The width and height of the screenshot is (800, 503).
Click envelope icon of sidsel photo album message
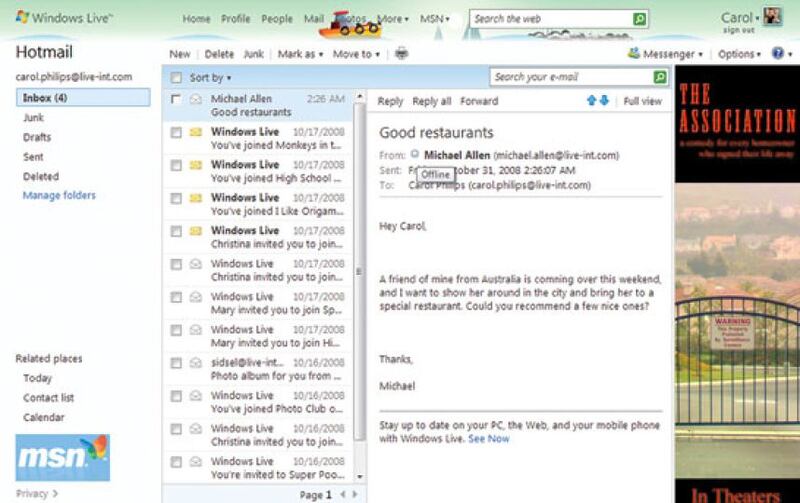[196, 363]
